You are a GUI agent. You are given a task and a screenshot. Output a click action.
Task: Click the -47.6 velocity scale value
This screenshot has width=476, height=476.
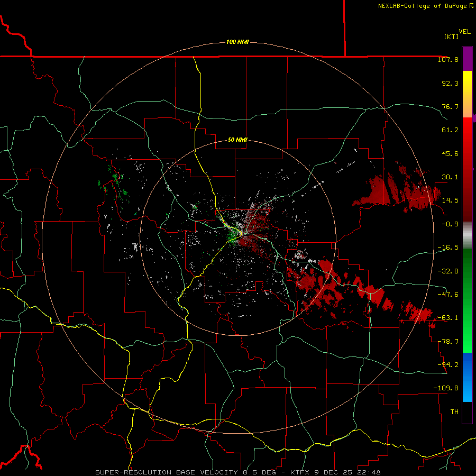448,295
